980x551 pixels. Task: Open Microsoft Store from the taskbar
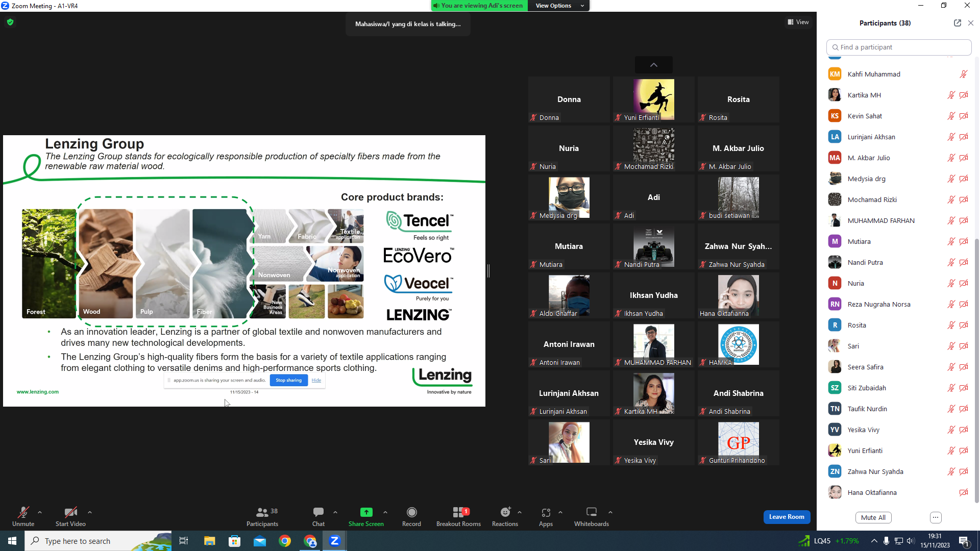pos(234,541)
